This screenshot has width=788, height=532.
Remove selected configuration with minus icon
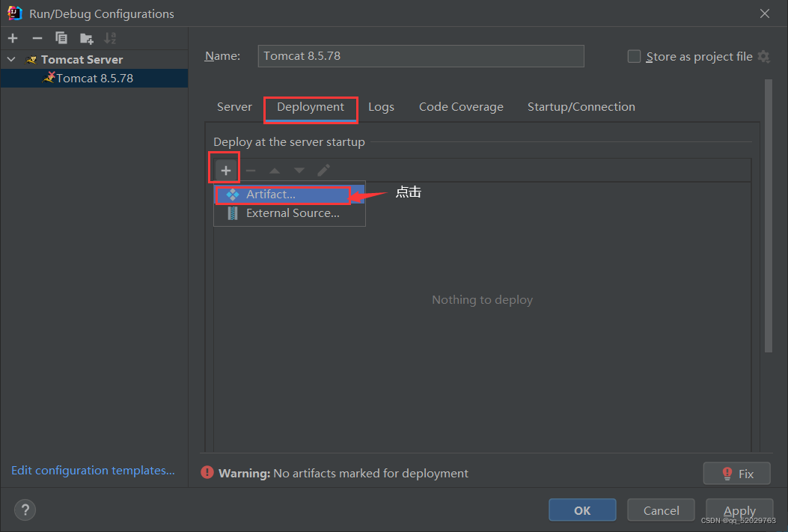(x=37, y=38)
